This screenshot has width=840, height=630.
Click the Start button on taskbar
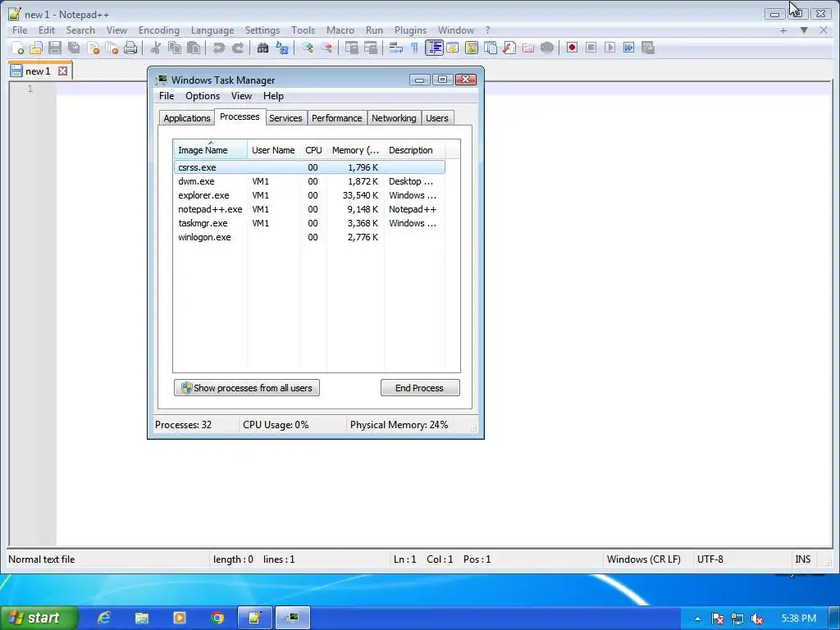pyautogui.click(x=38, y=618)
